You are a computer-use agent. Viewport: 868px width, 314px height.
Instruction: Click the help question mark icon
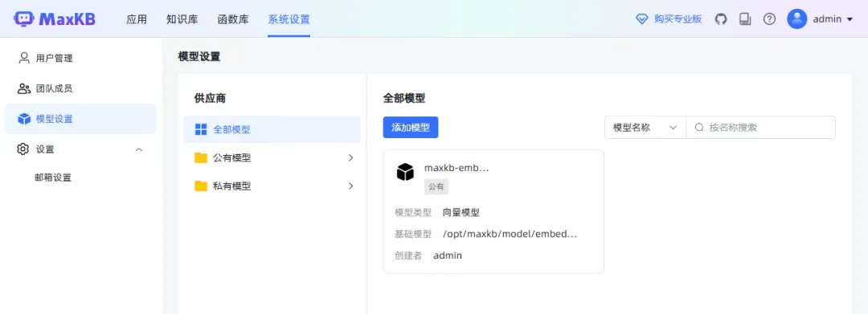[x=769, y=18]
